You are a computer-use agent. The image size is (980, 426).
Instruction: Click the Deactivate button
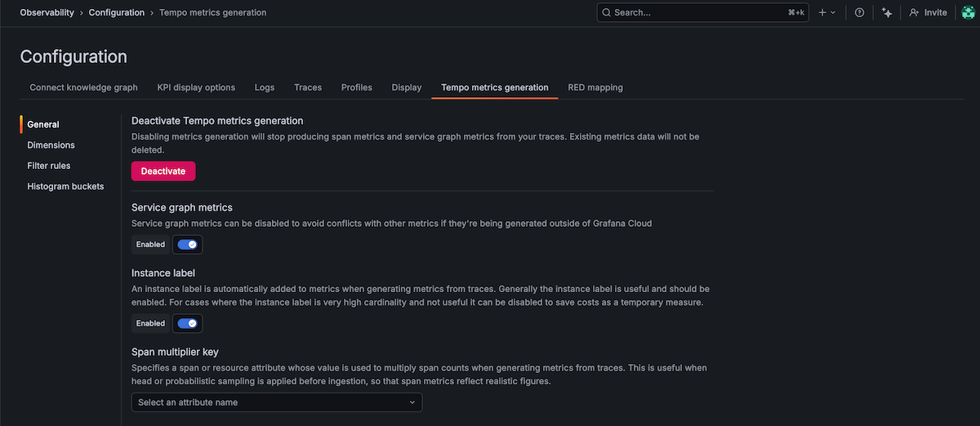click(x=163, y=171)
